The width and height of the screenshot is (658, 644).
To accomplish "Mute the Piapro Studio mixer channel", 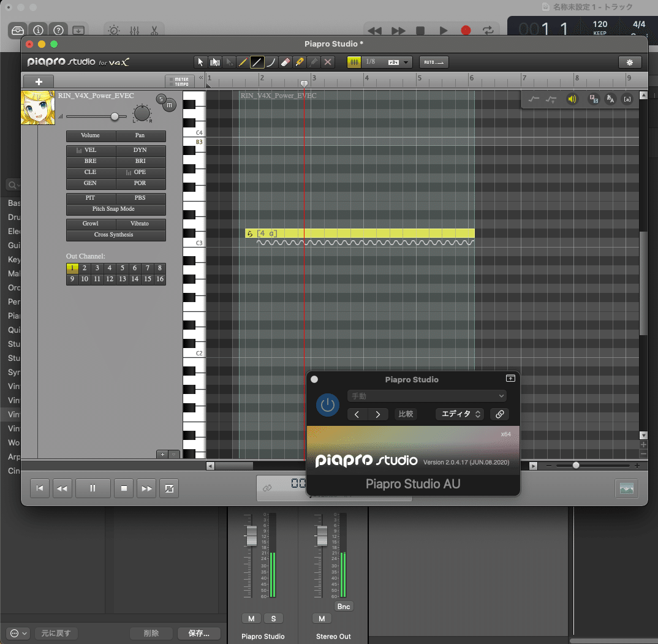I will (251, 618).
